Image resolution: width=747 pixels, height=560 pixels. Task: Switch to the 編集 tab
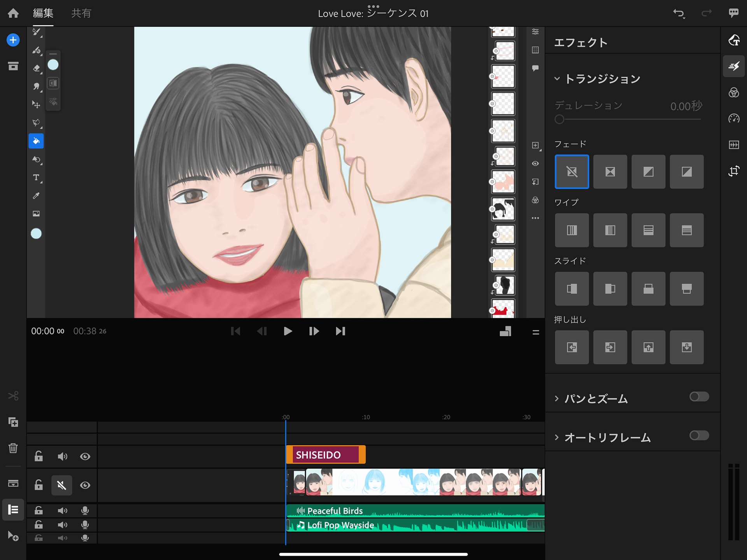(43, 13)
